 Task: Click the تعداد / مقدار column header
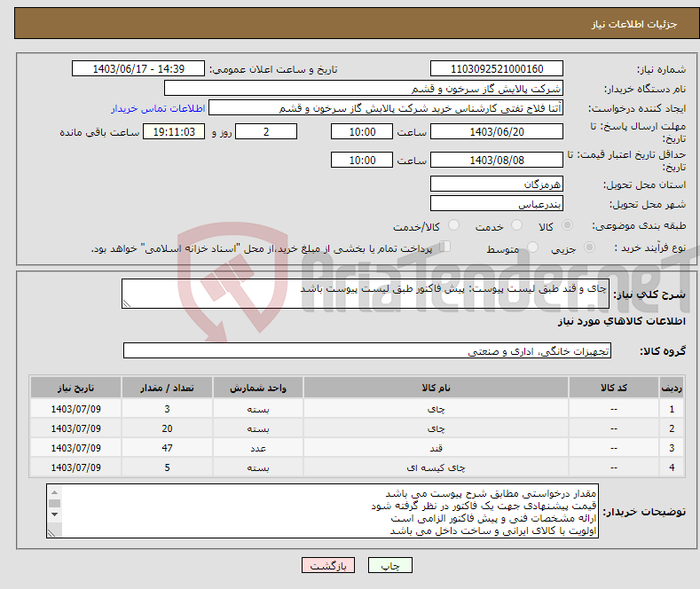tap(167, 388)
